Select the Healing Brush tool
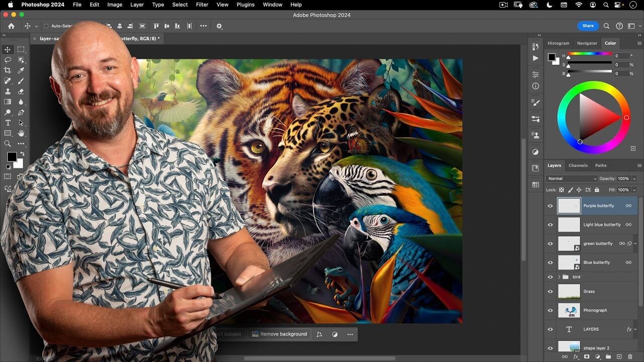 [x=8, y=81]
